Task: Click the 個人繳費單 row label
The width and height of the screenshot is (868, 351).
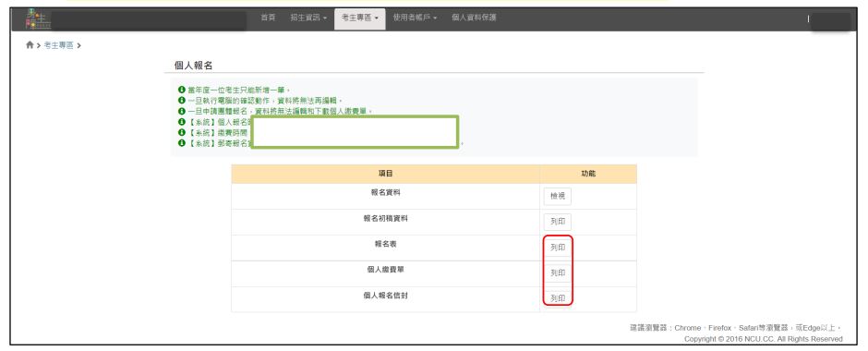Action: (385, 269)
